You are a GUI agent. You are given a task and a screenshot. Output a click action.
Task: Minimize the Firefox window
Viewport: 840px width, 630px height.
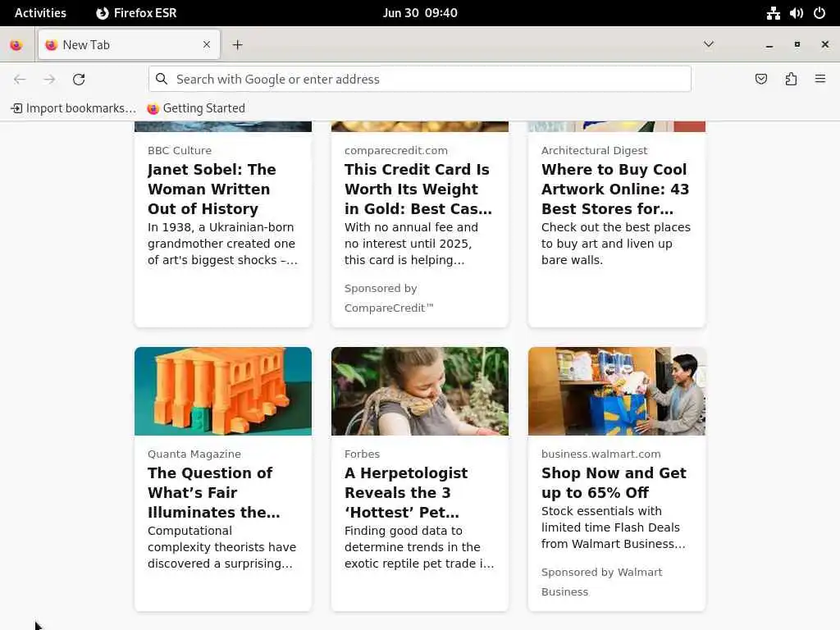769,45
